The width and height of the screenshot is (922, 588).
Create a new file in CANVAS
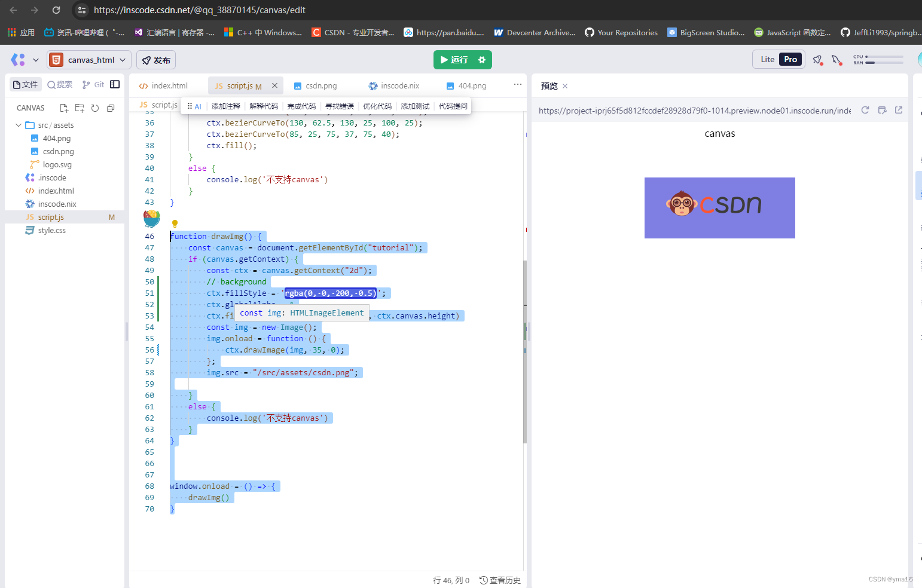64,108
